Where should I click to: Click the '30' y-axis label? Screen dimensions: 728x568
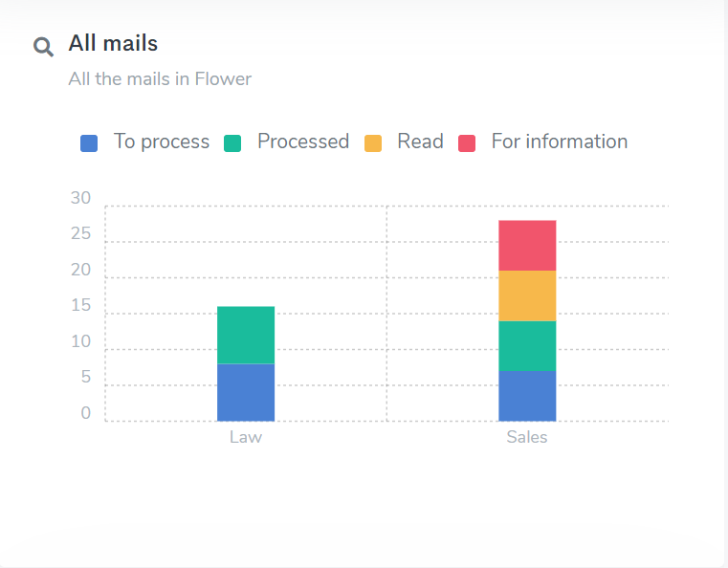pos(81,199)
